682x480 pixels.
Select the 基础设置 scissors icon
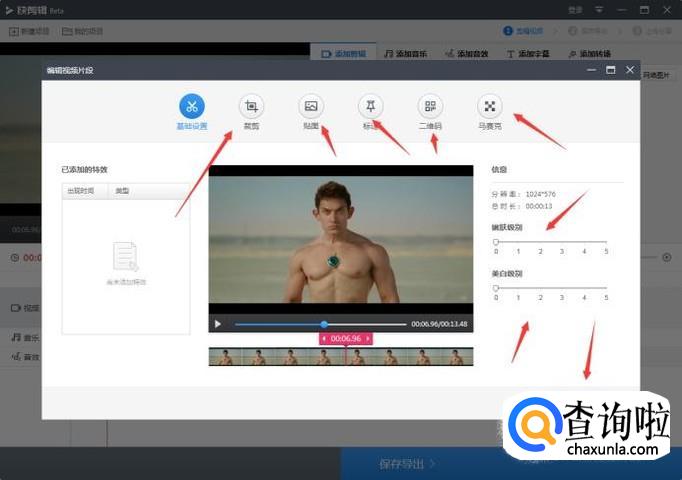click(x=192, y=106)
